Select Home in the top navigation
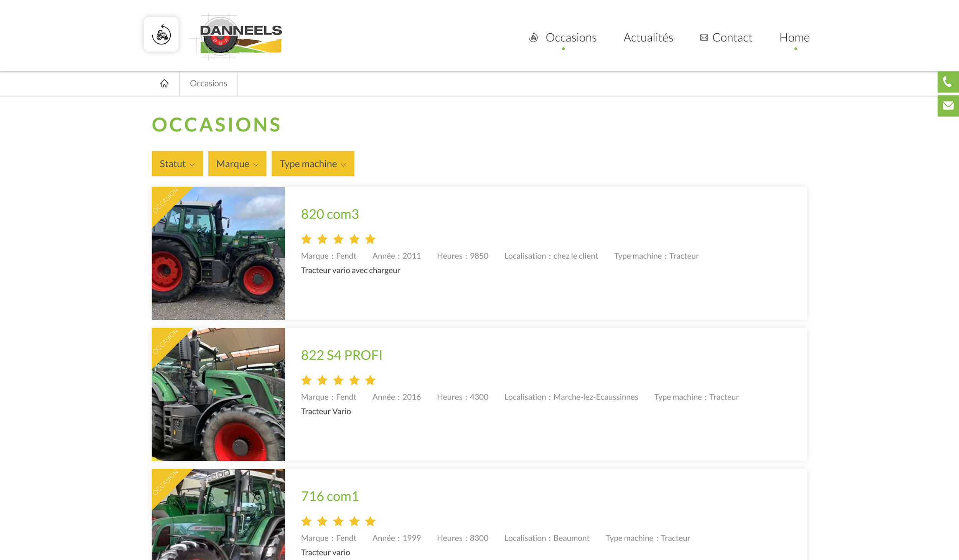 click(x=794, y=38)
